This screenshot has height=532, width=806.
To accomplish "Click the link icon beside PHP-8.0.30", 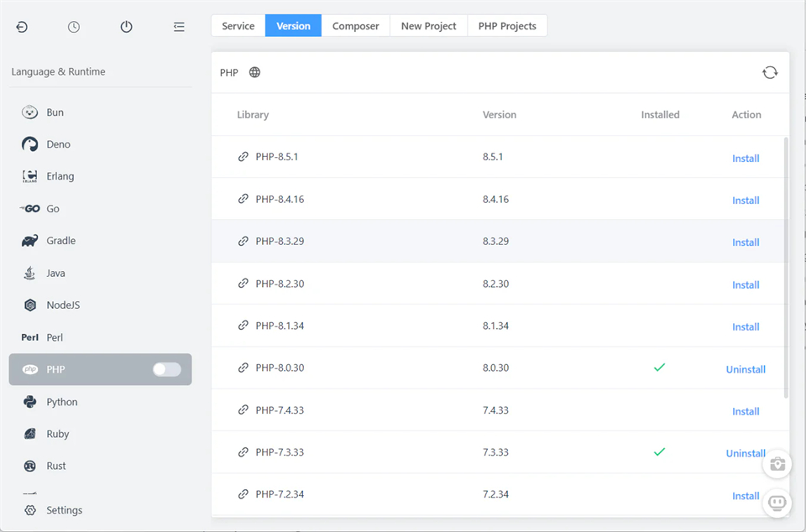I will pos(243,368).
